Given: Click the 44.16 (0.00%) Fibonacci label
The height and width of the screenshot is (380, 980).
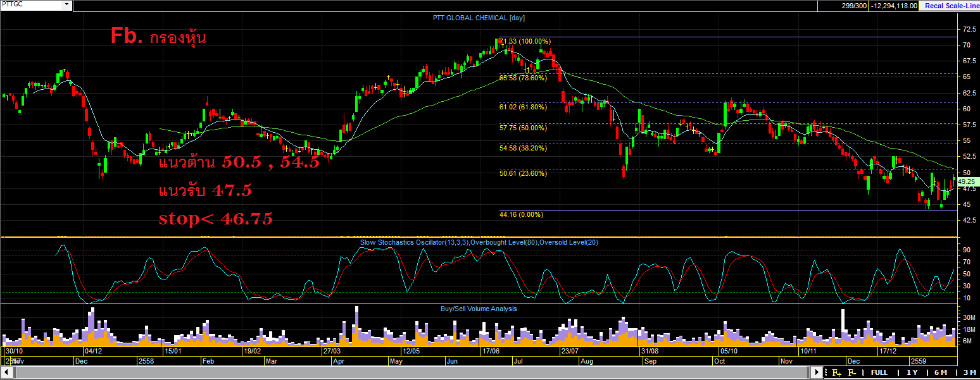Looking at the screenshot, I should coord(521,214).
